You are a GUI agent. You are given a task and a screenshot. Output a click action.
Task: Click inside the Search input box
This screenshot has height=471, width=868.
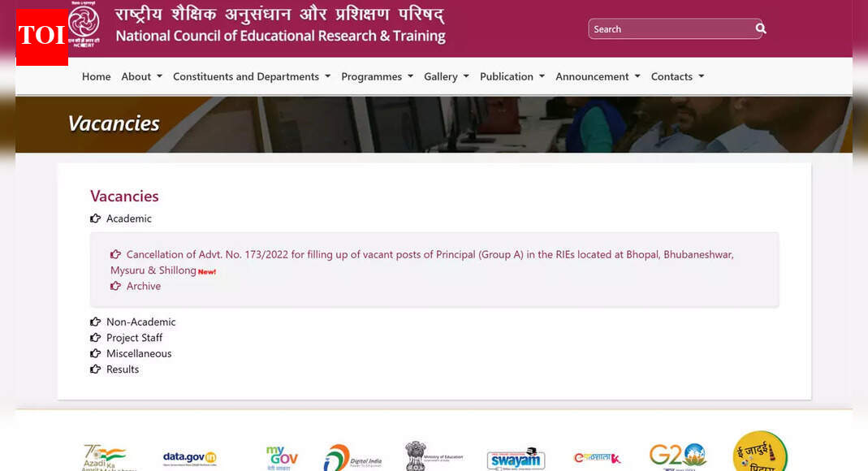click(x=666, y=28)
